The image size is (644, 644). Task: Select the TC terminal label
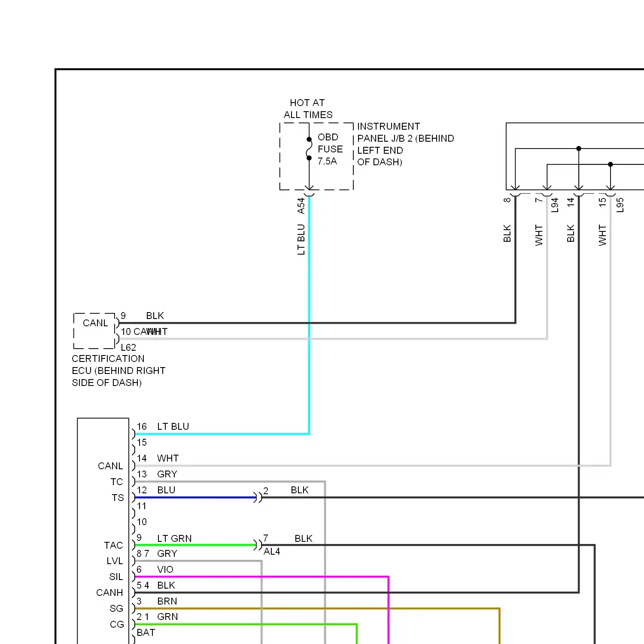point(117,482)
